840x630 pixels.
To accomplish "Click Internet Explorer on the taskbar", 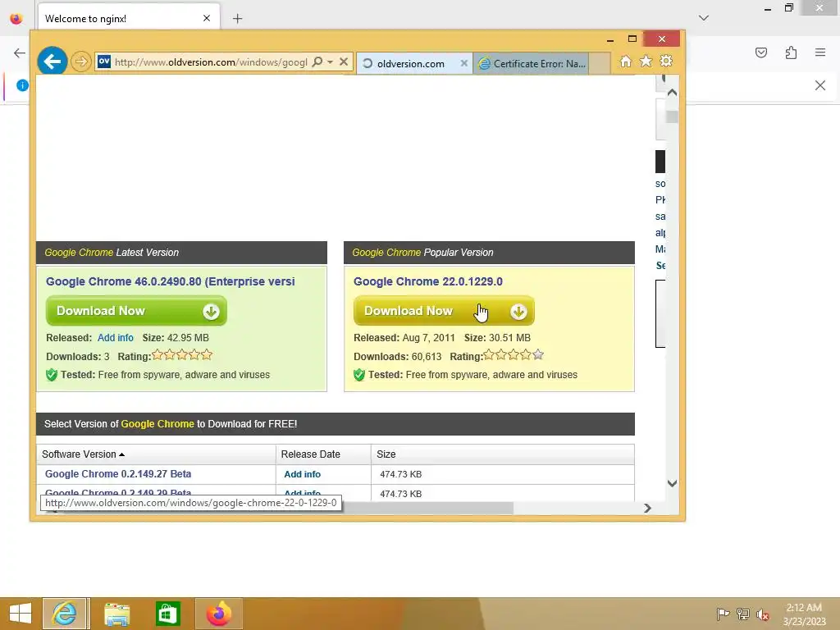I will tap(66, 614).
